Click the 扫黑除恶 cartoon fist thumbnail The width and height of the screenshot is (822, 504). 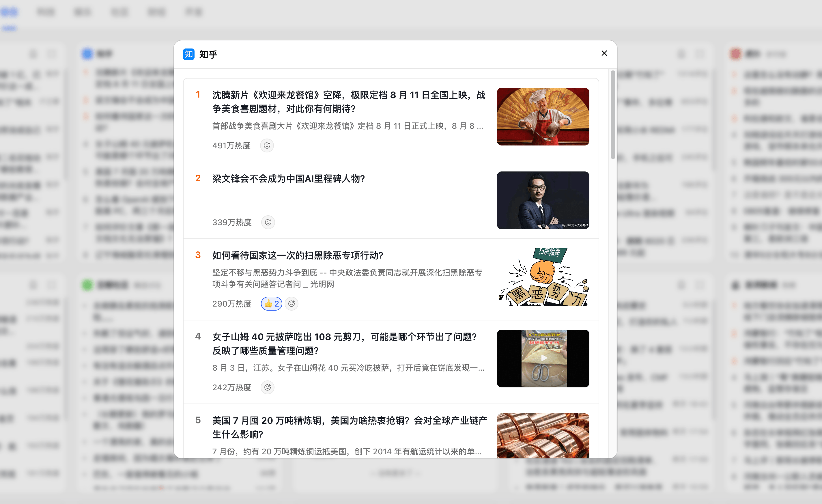tap(543, 277)
